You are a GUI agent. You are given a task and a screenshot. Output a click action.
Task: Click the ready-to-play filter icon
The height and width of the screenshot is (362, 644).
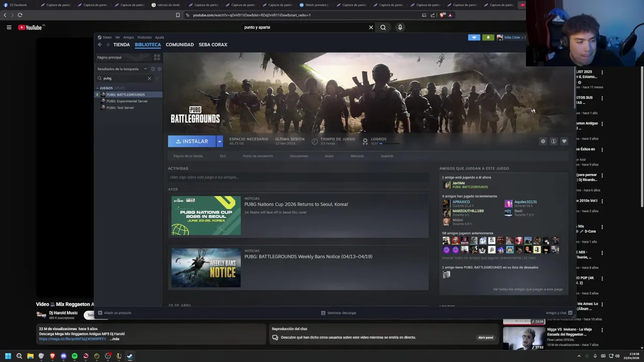159,69
